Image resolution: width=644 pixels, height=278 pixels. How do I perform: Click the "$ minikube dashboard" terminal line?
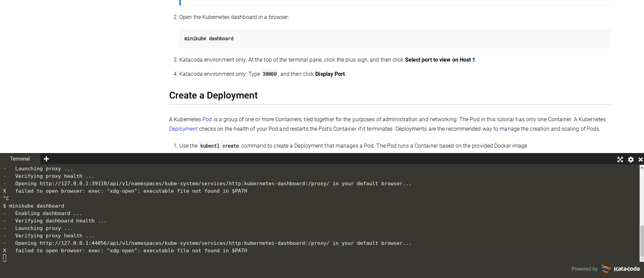[x=34, y=206]
